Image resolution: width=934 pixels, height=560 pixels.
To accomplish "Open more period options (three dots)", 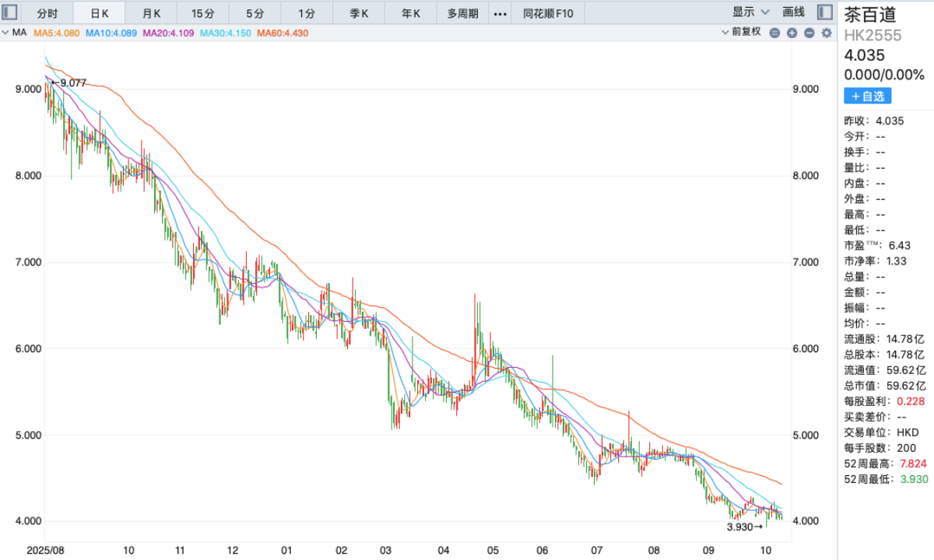I will 500,13.
